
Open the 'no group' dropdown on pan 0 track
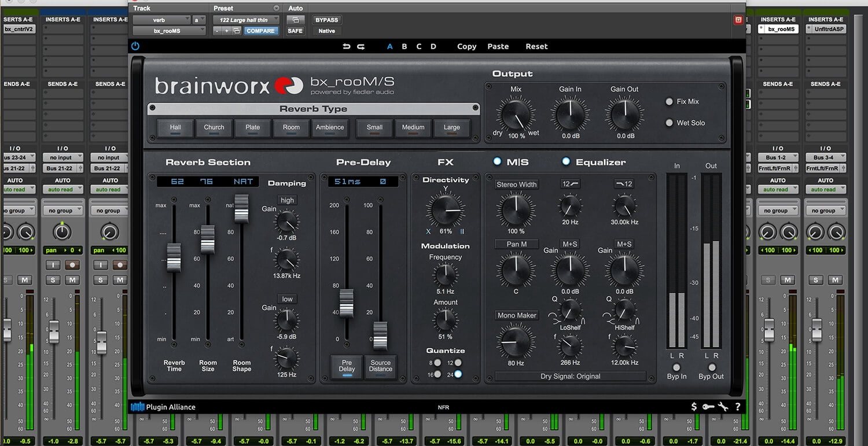tap(62, 211)
